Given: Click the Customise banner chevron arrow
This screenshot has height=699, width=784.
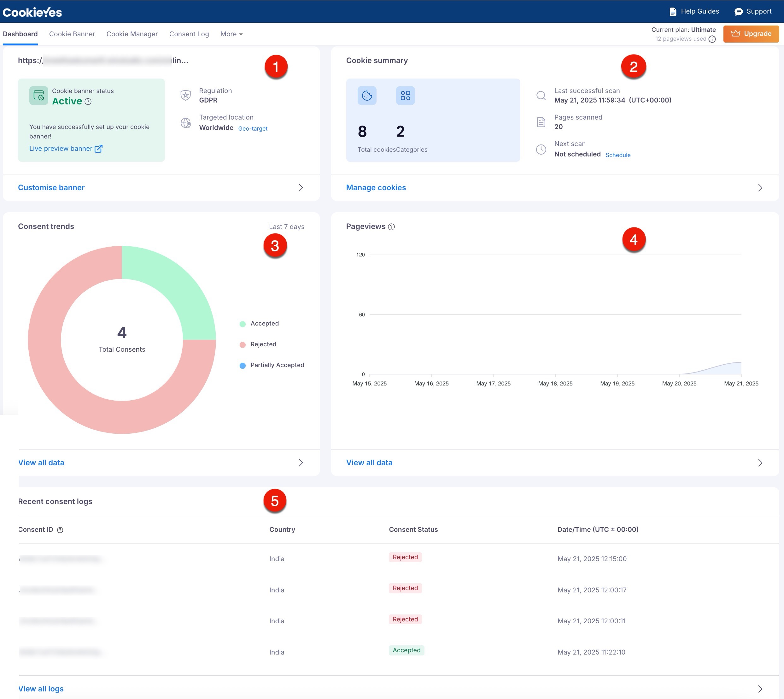Looking at the screenshot, I should 301,188.
